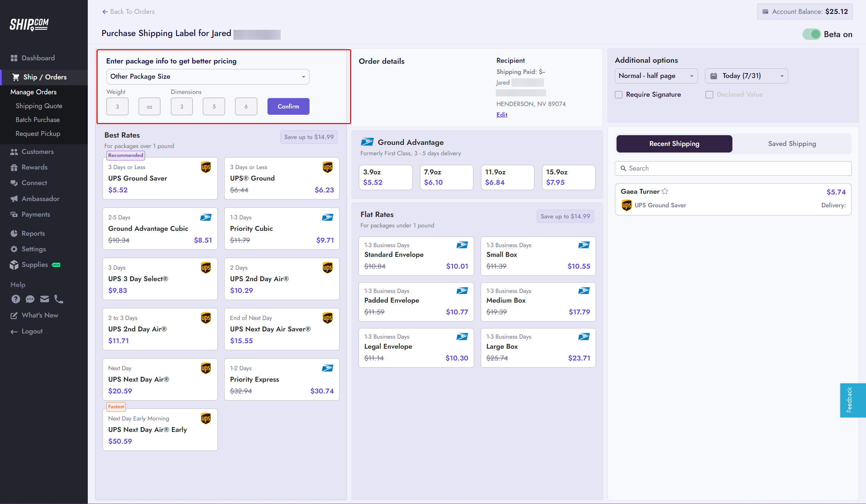This screenshot has width=866, height=504.
Task: Open Shipping Quote in sidebar
Action: pos(39,106)
